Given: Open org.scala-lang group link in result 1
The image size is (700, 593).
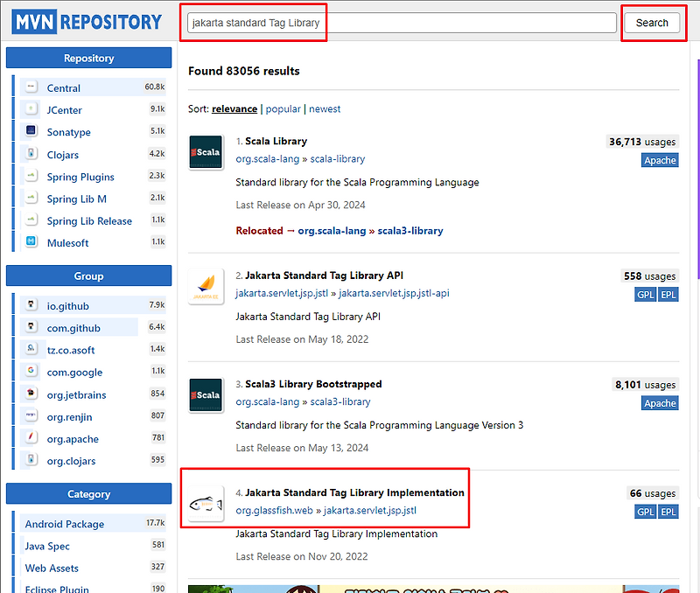Looking at the screenshot, I should point(268,159).
